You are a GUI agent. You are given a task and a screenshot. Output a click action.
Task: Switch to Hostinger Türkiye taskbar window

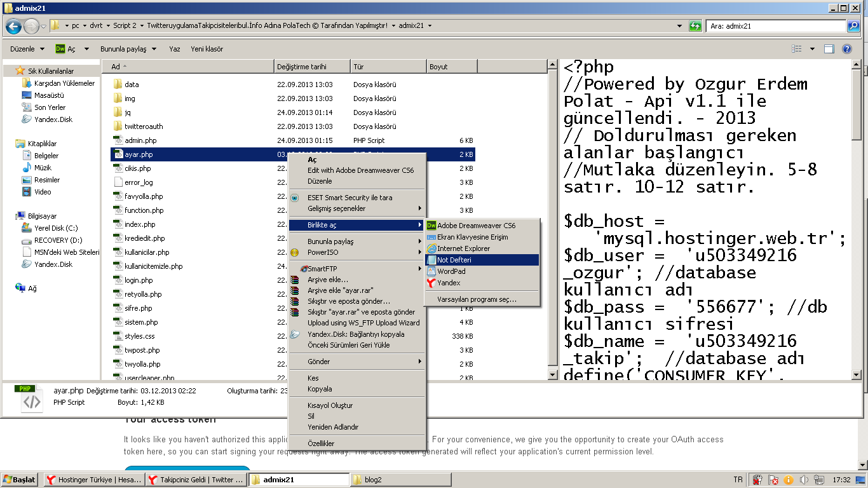[x=93, y=480]
